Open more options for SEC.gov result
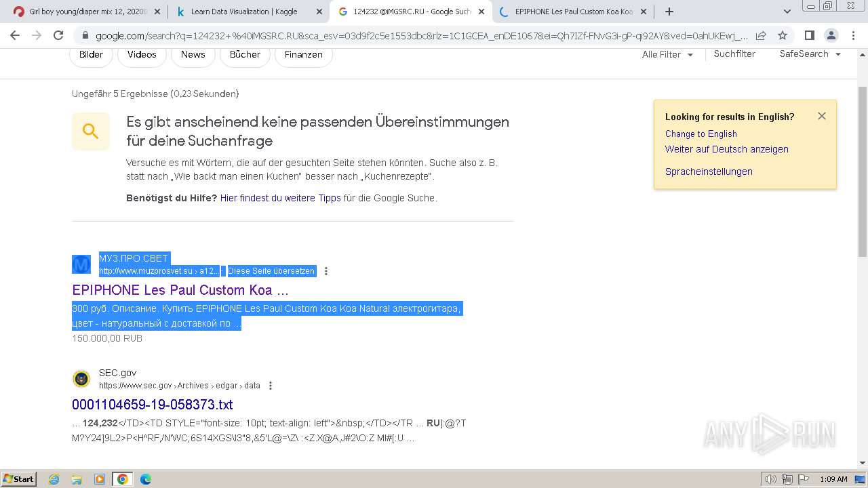The image size is (868, 488). [271, 386]
